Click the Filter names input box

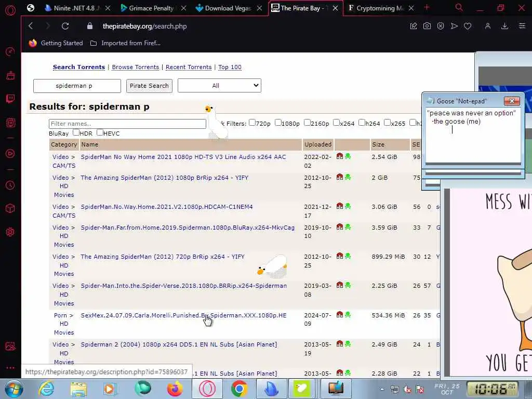click(x=128, y=124)
